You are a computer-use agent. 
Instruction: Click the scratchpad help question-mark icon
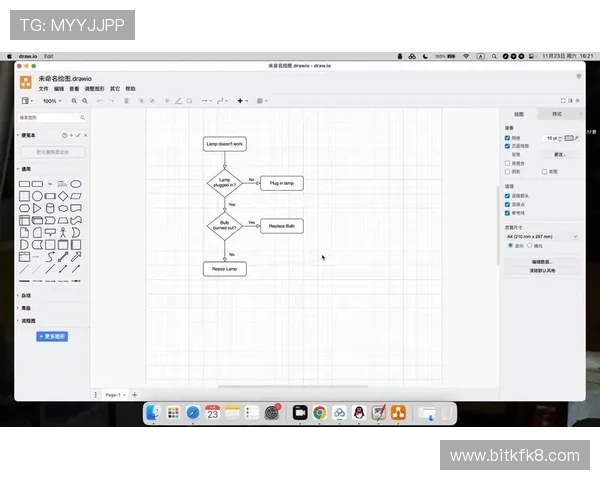point(64,136)
